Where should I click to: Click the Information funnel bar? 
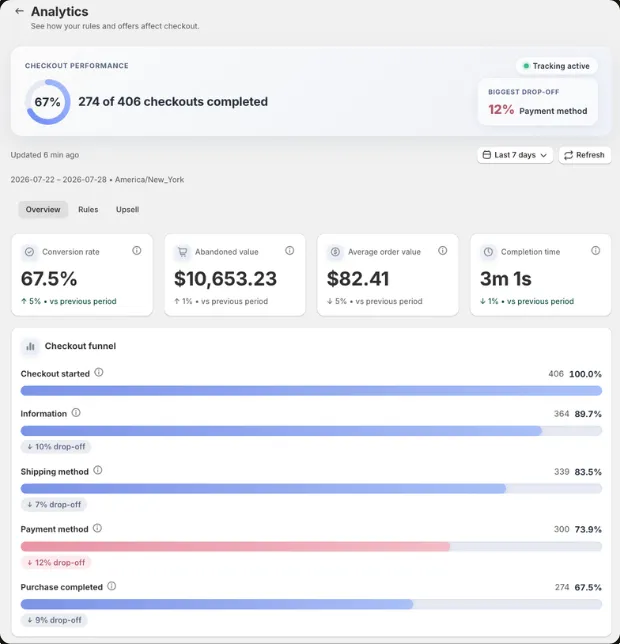(x=281, y=430)
